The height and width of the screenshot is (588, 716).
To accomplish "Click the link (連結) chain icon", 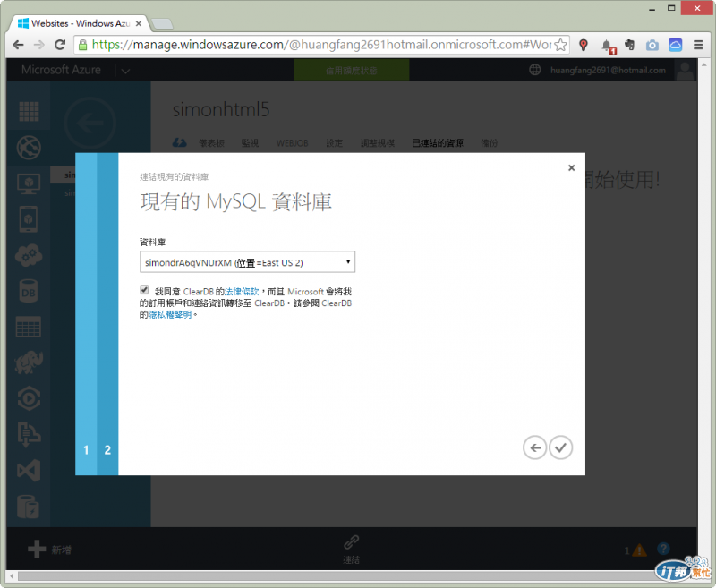I will [351, 542].
